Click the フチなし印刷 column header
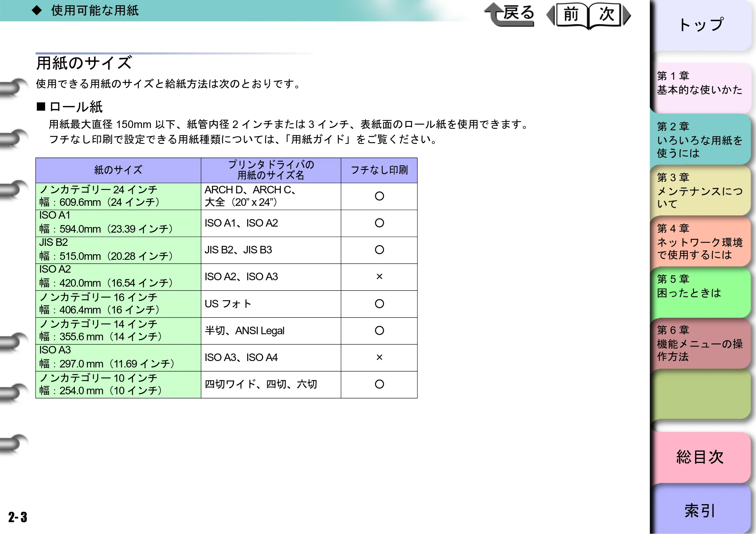Viewport: 756px width, 534px height. coord(379,170)
